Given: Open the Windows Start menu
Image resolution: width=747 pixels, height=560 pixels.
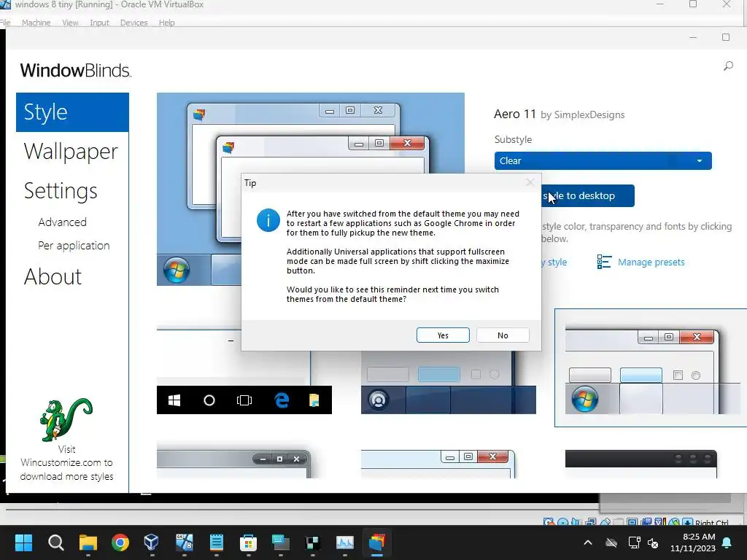Looking at the screenshot, I should pos(24,542).
